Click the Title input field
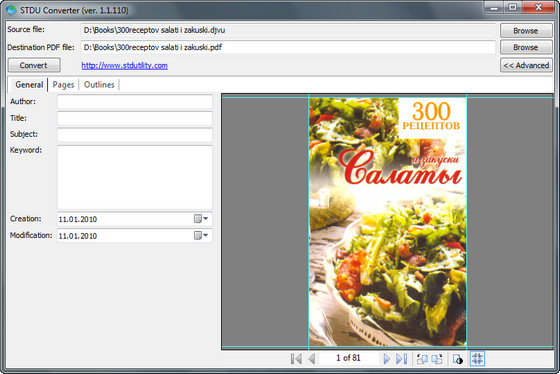560x374 pixels. tap(135, 118)
